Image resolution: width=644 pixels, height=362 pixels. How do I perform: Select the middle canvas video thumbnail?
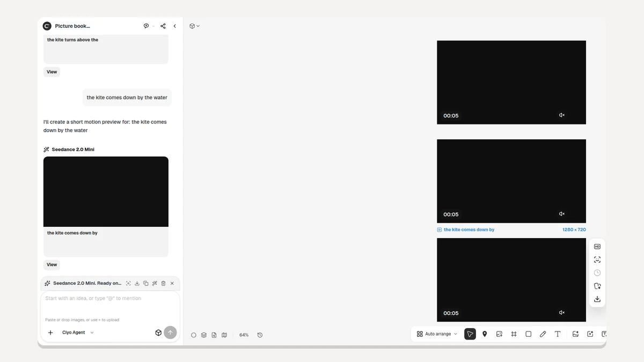(511, 181)
